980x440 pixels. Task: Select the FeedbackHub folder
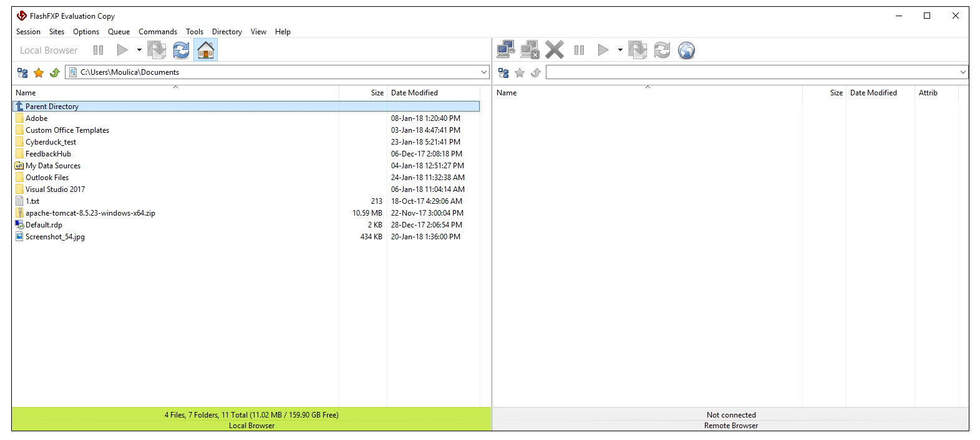pos(246,154)
